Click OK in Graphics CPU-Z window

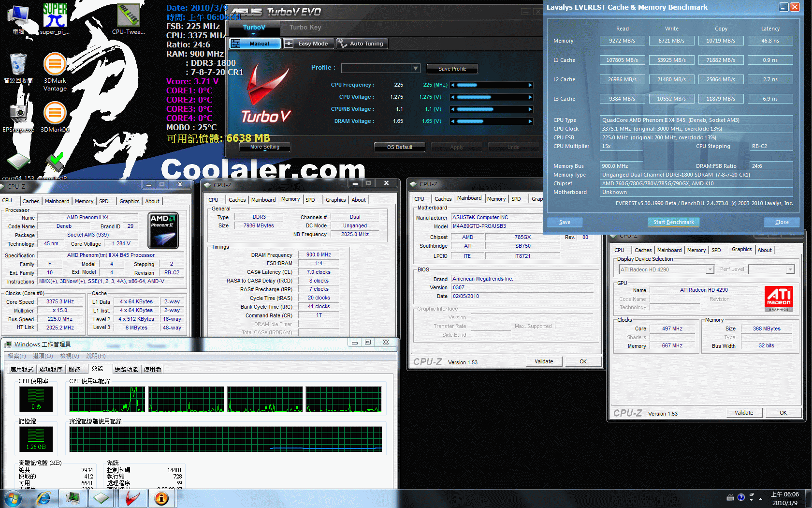(x=783, y=413)
